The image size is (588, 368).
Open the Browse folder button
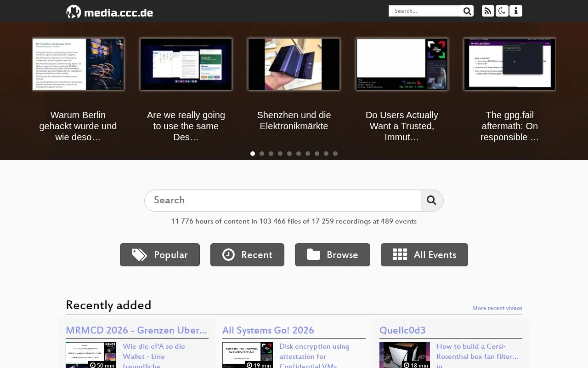pos(333,255)
